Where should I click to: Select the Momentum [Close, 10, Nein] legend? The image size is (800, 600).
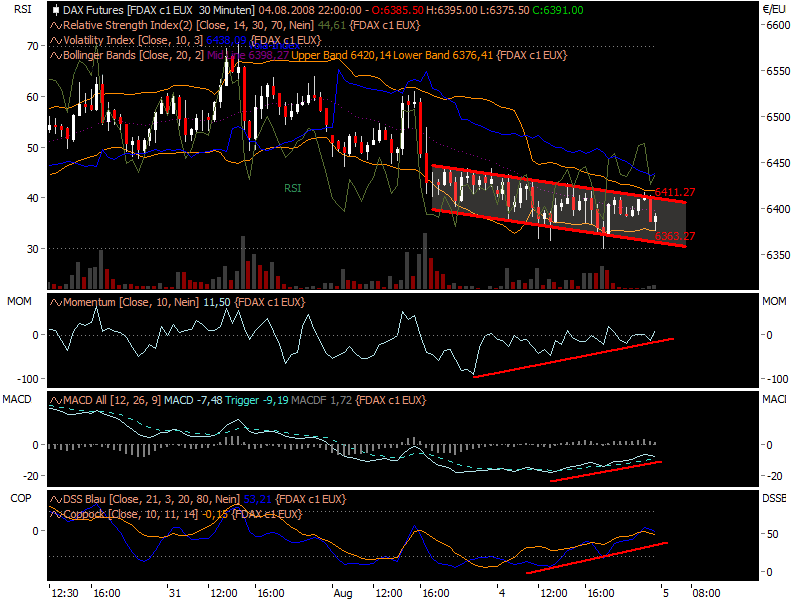[131, 302]
